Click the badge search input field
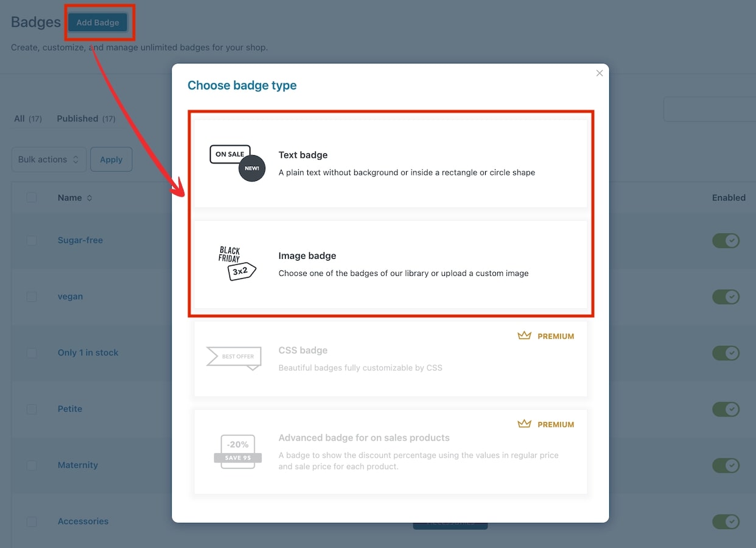This screenshot has height=548, width=756. tap(710, 109)
